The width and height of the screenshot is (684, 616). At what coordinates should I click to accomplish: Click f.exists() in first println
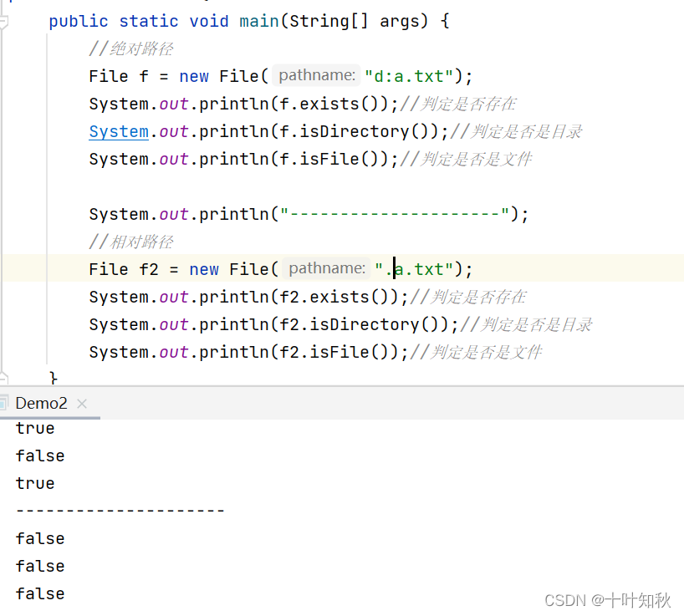[334, 104]
